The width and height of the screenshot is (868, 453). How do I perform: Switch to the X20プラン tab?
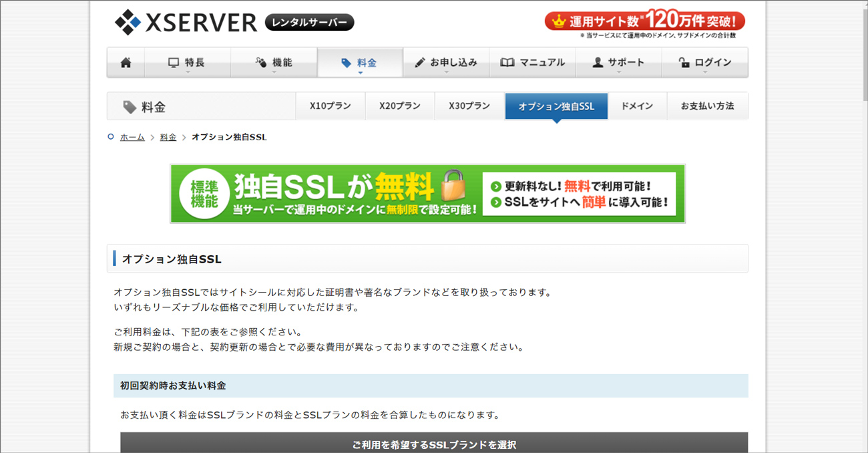pos(400,106)
